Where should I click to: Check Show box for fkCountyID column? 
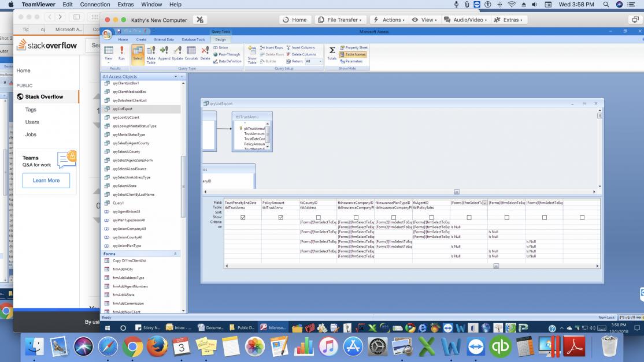(319, 217)
